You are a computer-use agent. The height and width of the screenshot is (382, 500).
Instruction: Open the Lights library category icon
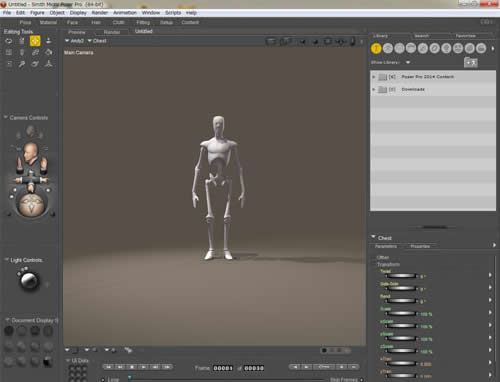(446, 48)
